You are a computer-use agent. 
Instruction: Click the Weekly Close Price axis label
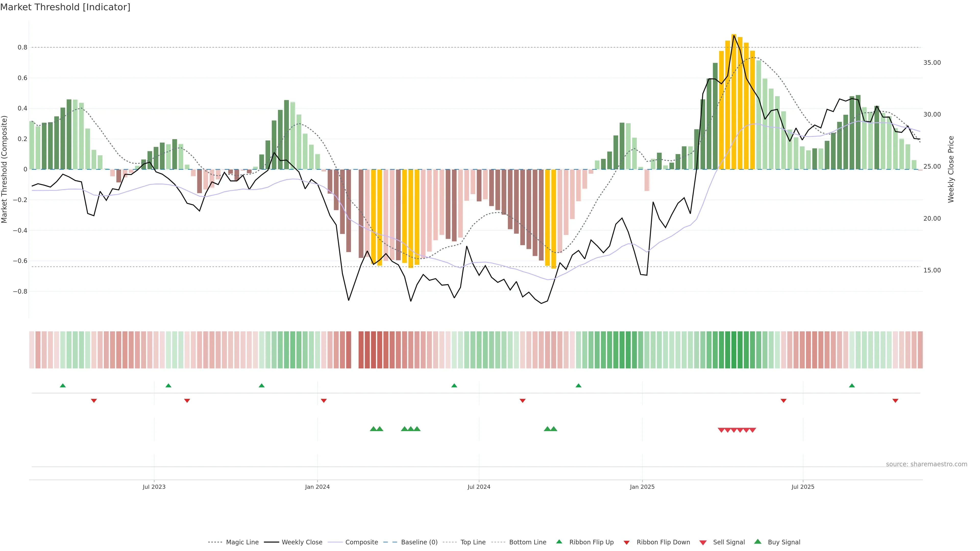951,169
